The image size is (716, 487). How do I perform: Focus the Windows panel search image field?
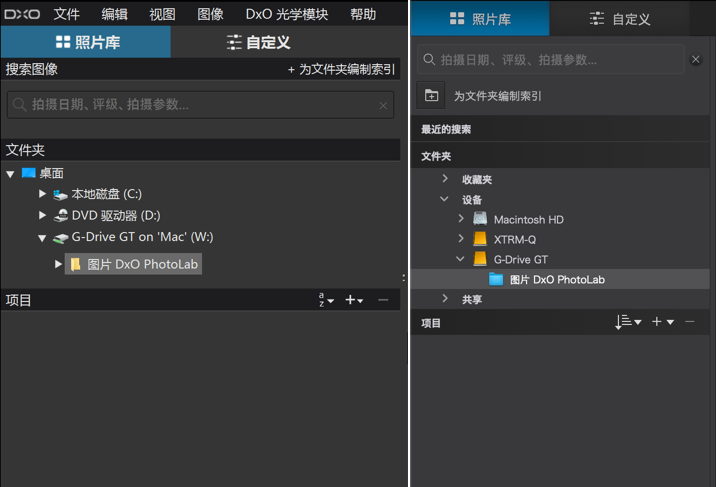pyautogui.click(x=200, y=105)
